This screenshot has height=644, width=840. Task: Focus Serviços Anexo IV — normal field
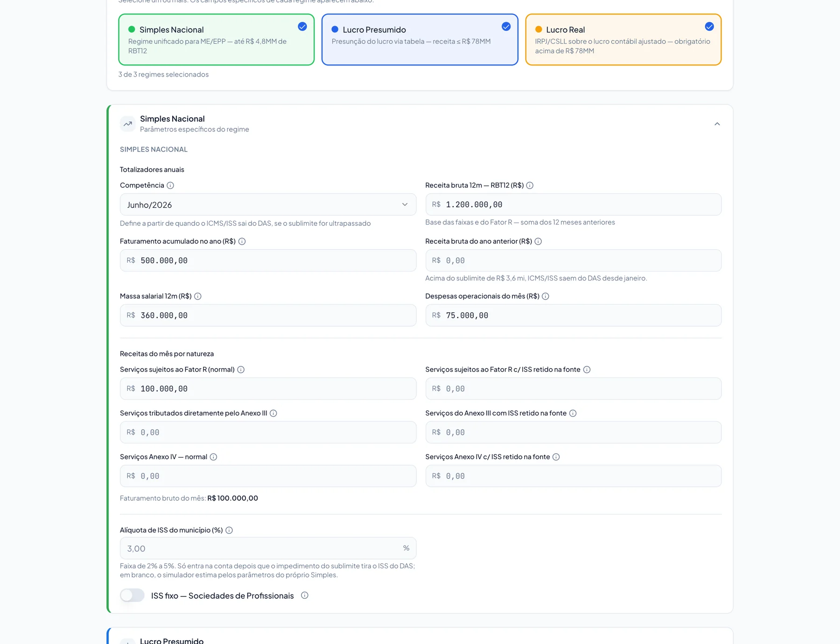[268, 476]
